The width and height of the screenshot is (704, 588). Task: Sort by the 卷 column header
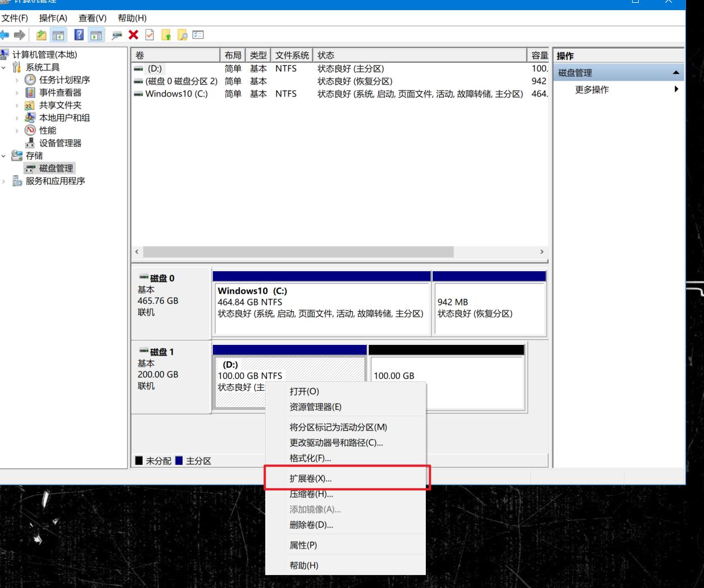(175, 55)
